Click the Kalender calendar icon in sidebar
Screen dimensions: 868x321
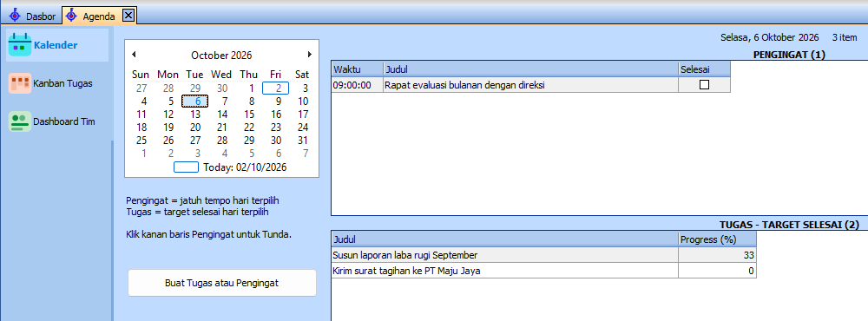click(x=20, y=45)
